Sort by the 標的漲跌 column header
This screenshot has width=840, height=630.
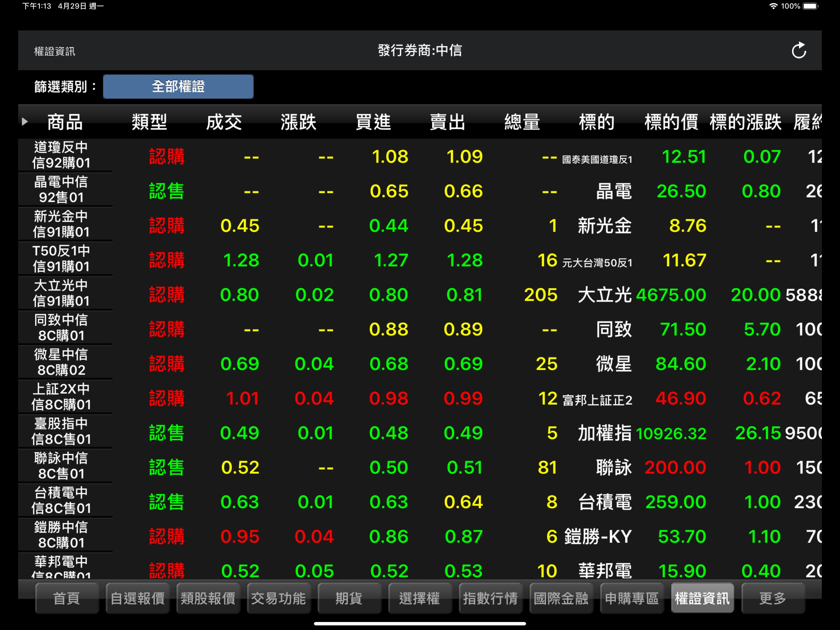746,122
